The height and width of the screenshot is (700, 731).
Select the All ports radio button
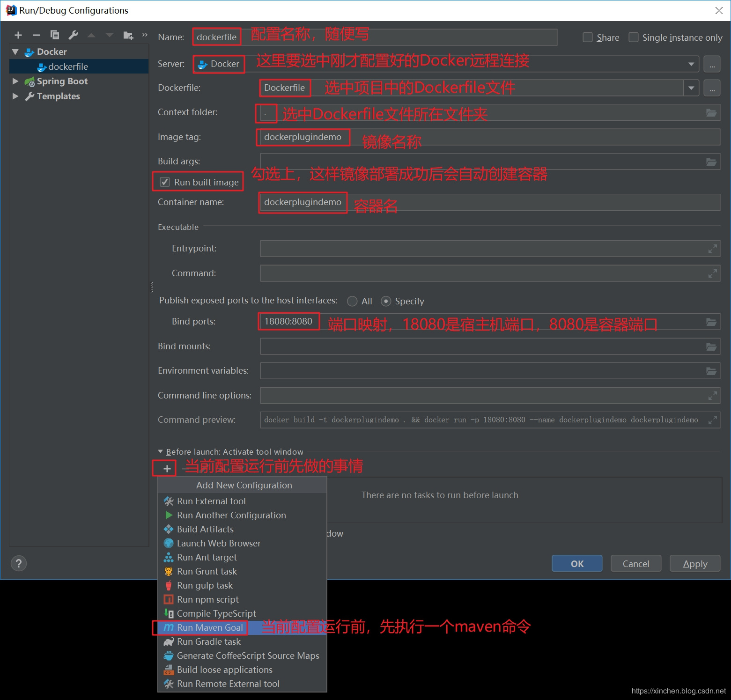(x=352, y=301)
